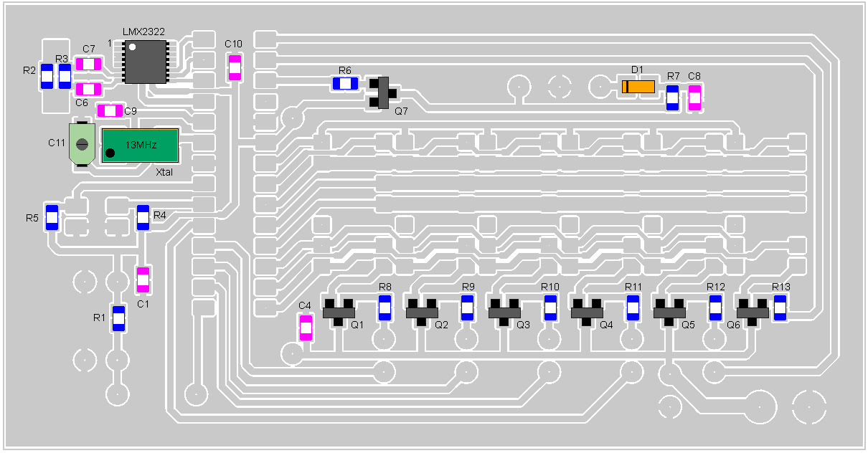Select resistor R4
The width and height of the screenshot is (868, 453).
click(x=143, y=218)
